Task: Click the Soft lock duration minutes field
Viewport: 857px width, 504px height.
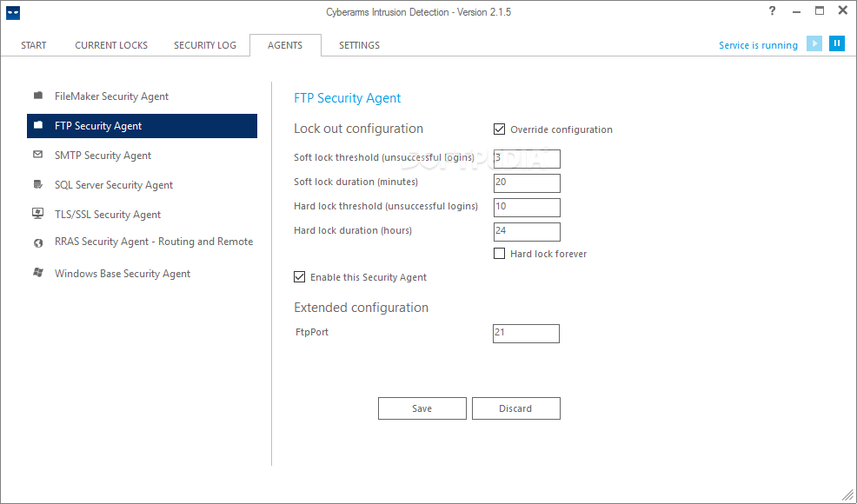Action: (x=527, y=183)
